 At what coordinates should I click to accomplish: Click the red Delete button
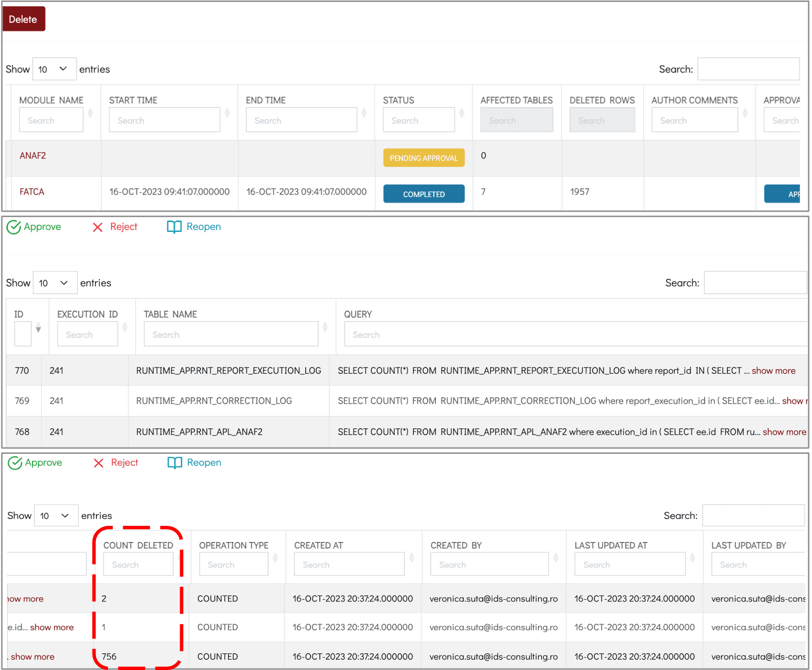click(x=24, y=19)
